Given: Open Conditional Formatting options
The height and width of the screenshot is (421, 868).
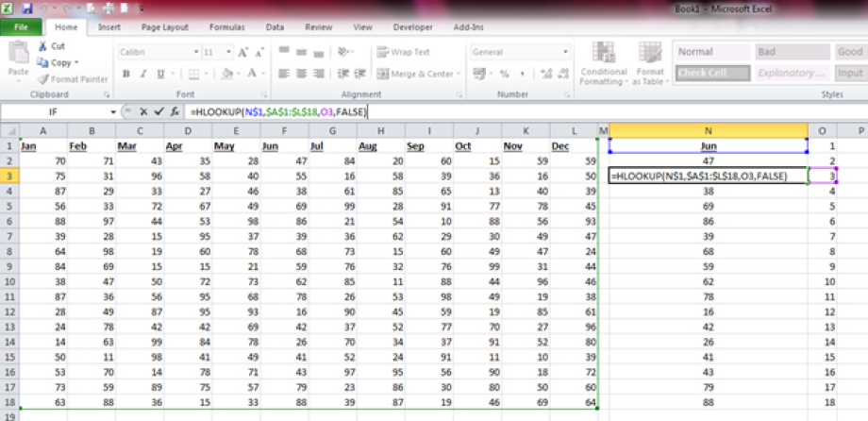Looking at the screenshot, I should (603, 66).
